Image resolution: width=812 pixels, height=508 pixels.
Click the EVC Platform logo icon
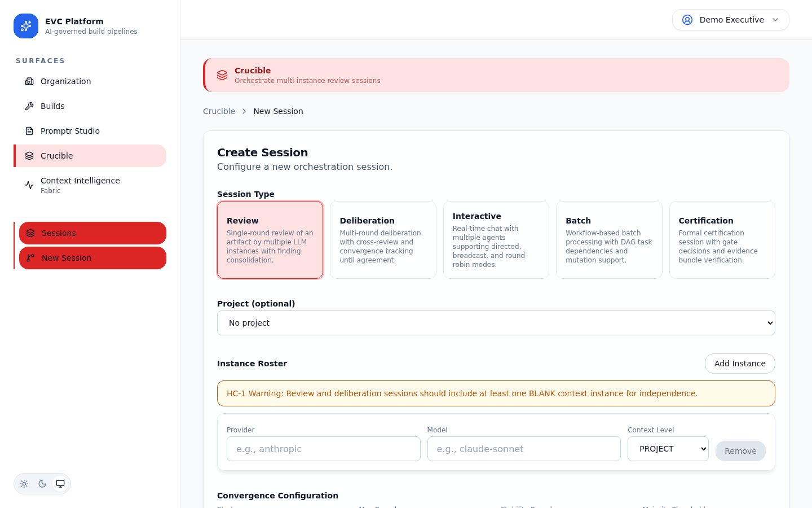pyautogui.click(x=25, y=26)
